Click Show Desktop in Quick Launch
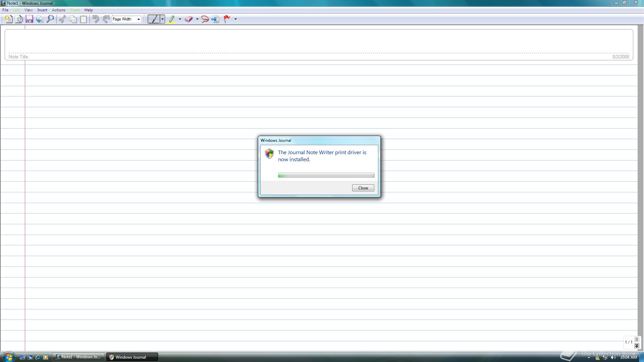The height and width of the screenshot is (362, 644). [22, 357]
